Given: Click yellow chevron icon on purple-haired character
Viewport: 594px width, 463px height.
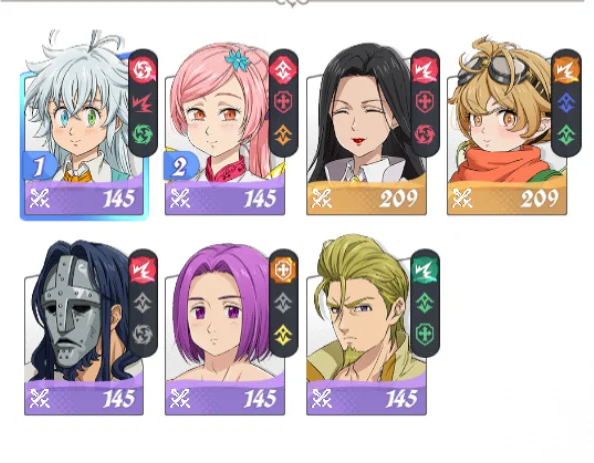Looking at the screenshot, I should (283, 335).
